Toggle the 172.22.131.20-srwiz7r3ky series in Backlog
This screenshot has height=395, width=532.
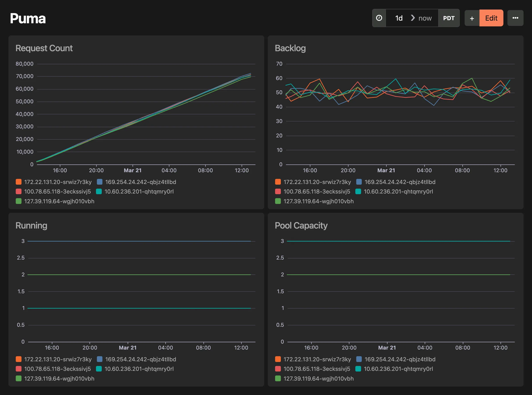click(317, 182)
